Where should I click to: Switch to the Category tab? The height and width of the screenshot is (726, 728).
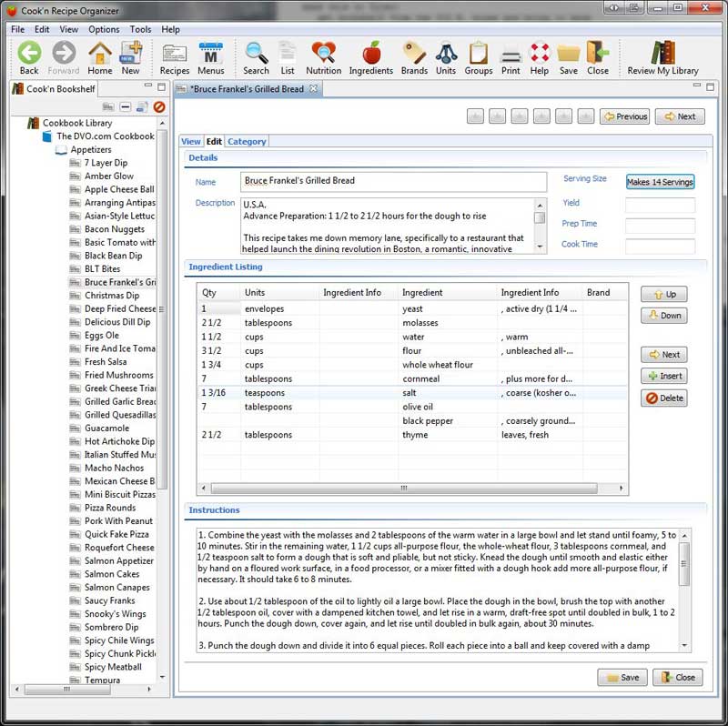coord(247,142)
